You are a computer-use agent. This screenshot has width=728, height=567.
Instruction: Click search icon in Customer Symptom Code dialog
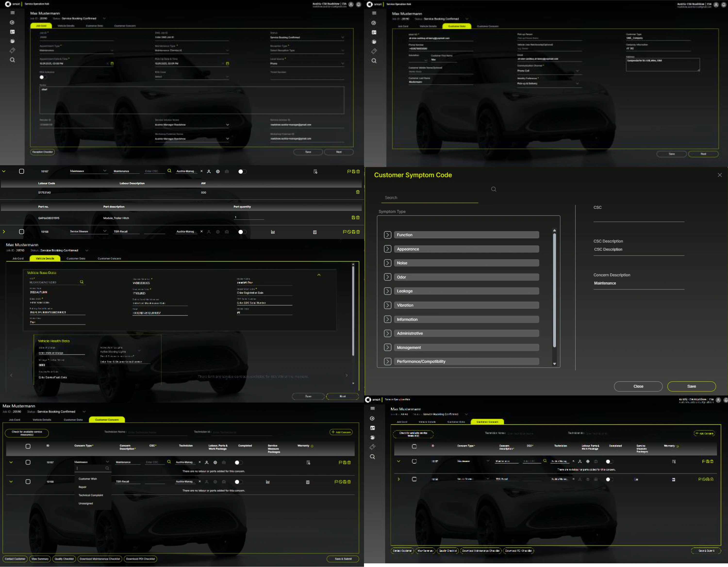494,189
